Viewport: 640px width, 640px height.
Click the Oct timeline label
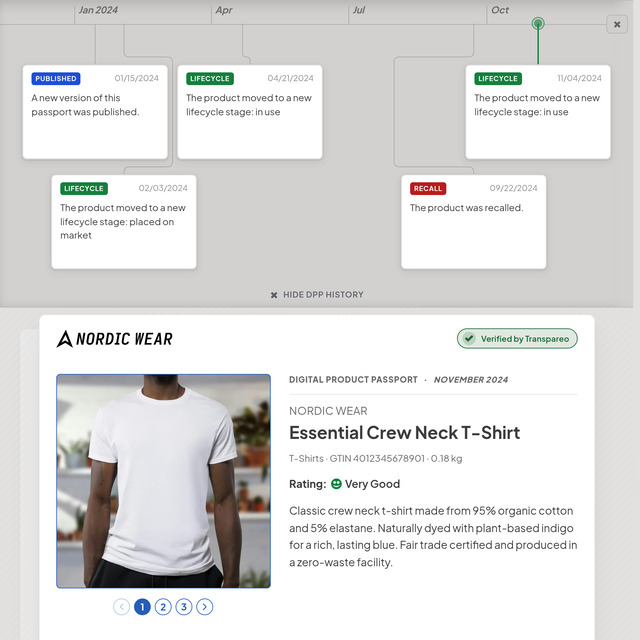coord(500,10)
